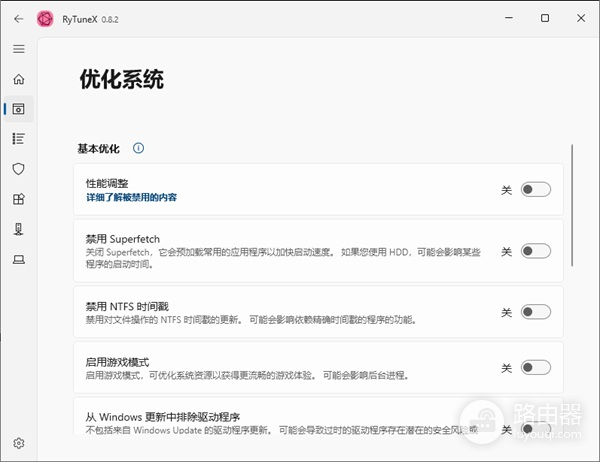Image resolution: width=600 pixels, height=462 pixels.
Task: Close the RyTuneX window
Action: pos(581,18)
